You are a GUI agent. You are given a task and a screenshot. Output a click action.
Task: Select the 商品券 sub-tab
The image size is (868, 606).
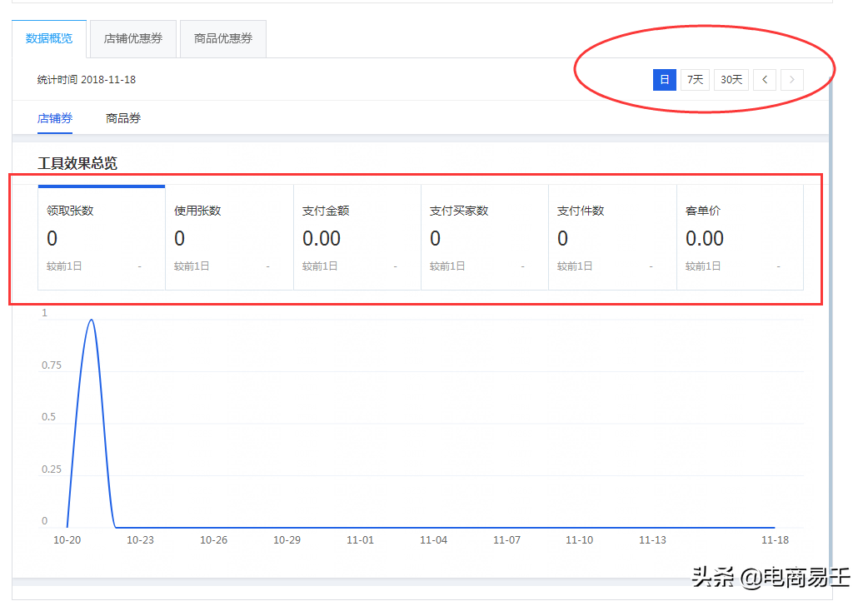(123, 118)
